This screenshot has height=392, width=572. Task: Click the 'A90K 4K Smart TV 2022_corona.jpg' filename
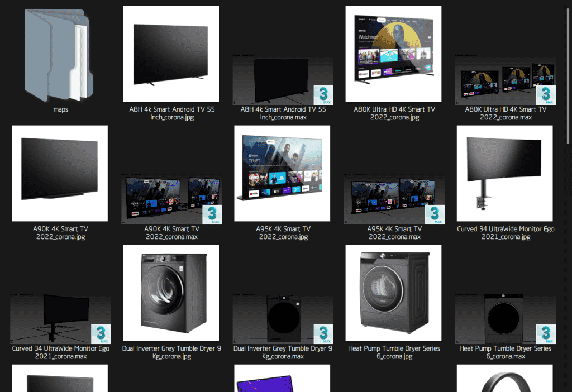click(60, 233)
